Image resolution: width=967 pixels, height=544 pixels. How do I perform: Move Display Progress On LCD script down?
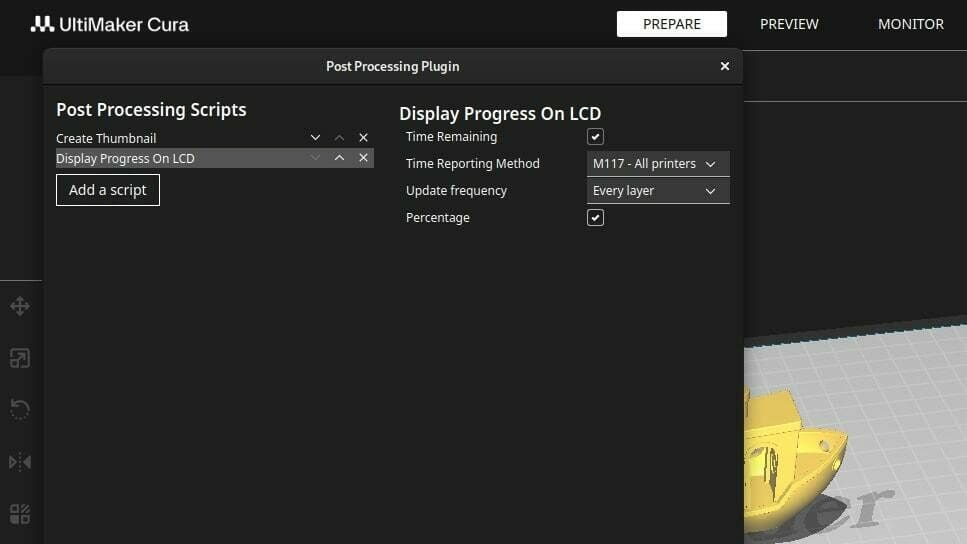(x=315, y=158)
